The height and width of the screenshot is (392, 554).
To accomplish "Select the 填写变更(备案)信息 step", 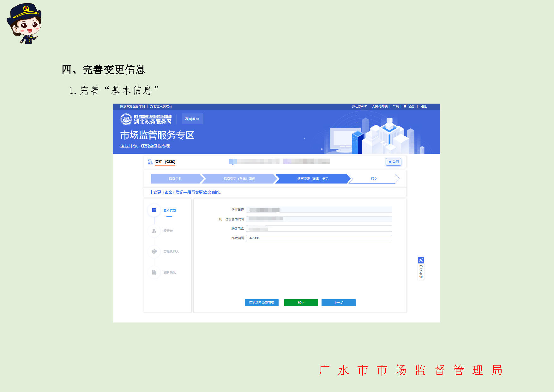I will coord(313,179).
